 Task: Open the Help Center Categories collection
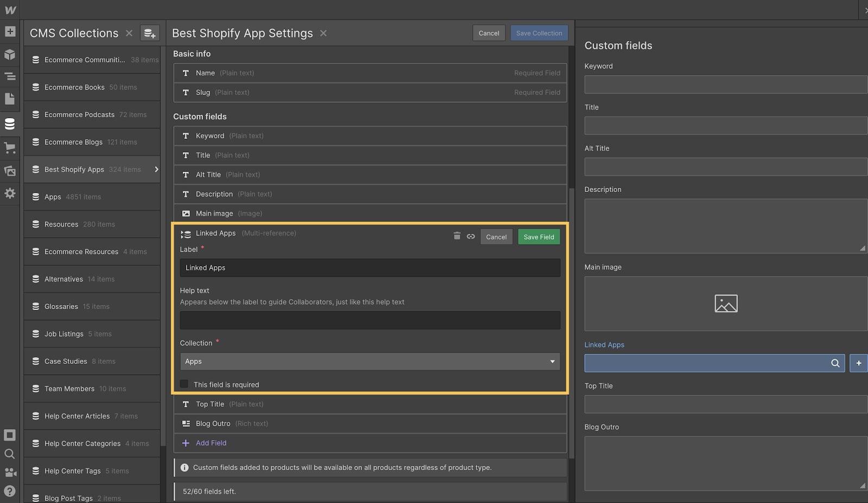pos(92,443)
